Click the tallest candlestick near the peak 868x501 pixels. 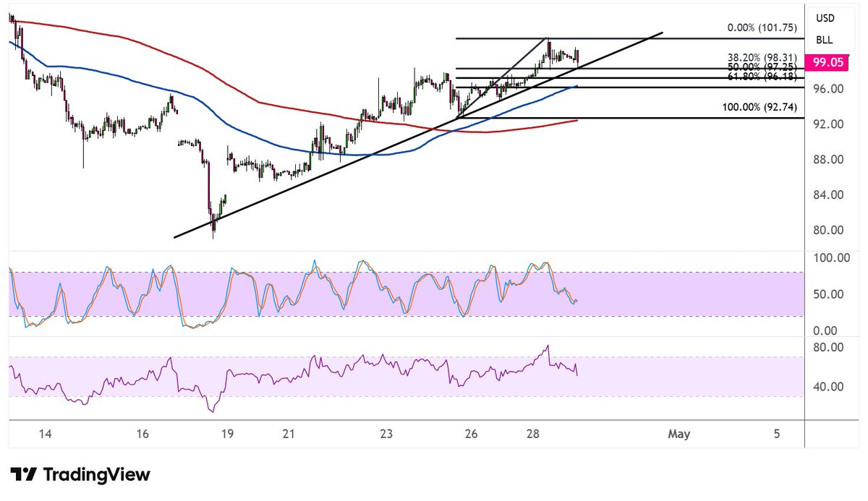548,51
